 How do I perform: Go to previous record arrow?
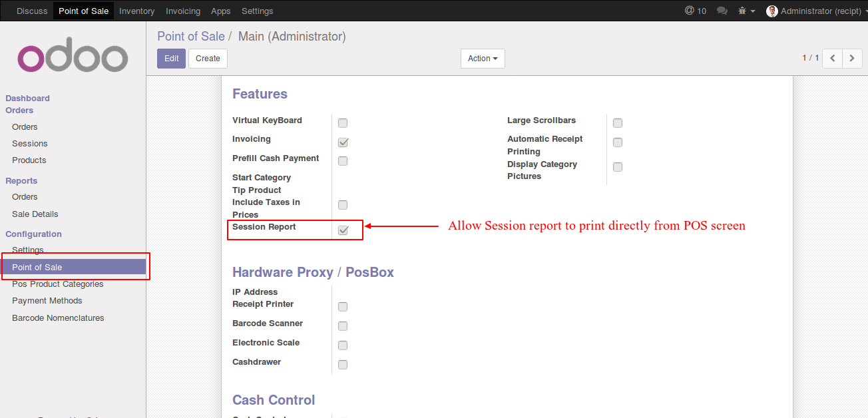[832, 59]
